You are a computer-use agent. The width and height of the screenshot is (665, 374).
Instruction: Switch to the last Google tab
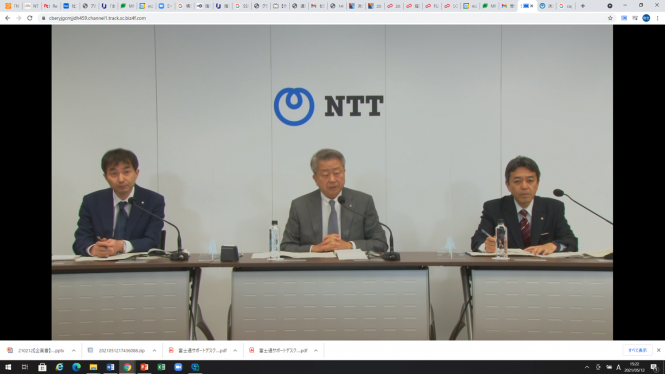565,6
